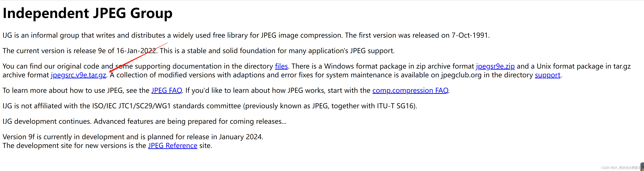Click the Independent JPEG Group heading
This screenshot has width=644, height=171.
click(x=88, y=13)
